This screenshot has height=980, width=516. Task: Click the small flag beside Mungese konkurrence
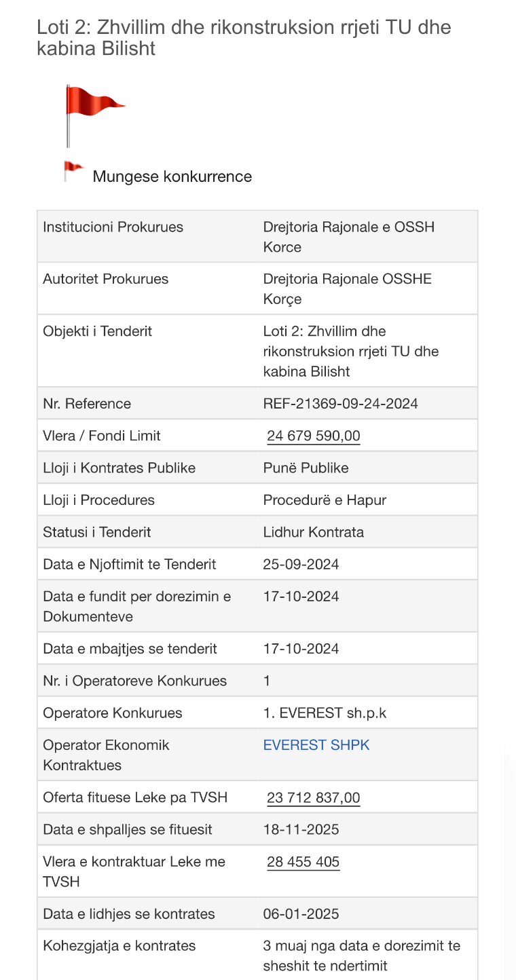click(x=73, y=172)
